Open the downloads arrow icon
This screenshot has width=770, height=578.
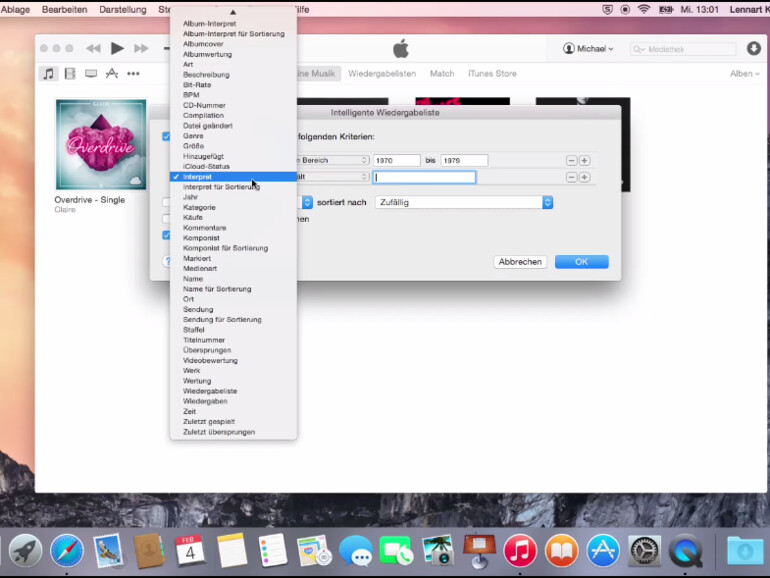(754, 48)
